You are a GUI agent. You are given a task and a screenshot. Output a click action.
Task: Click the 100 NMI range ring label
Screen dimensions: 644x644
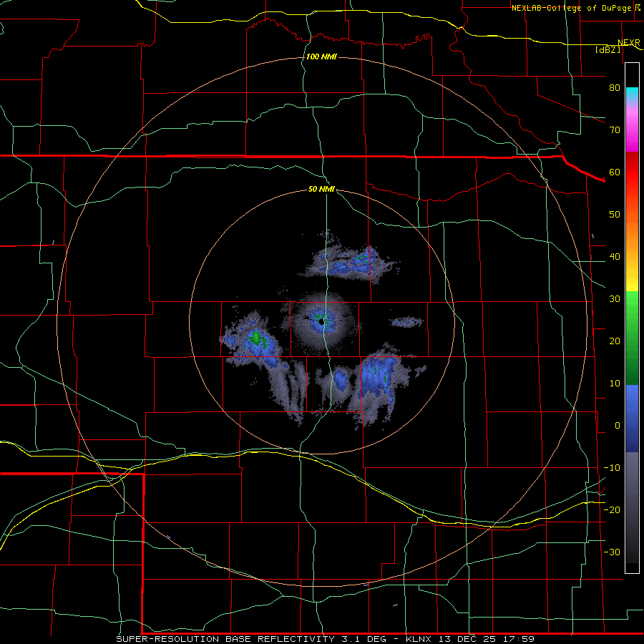click(x=321, y=57)
